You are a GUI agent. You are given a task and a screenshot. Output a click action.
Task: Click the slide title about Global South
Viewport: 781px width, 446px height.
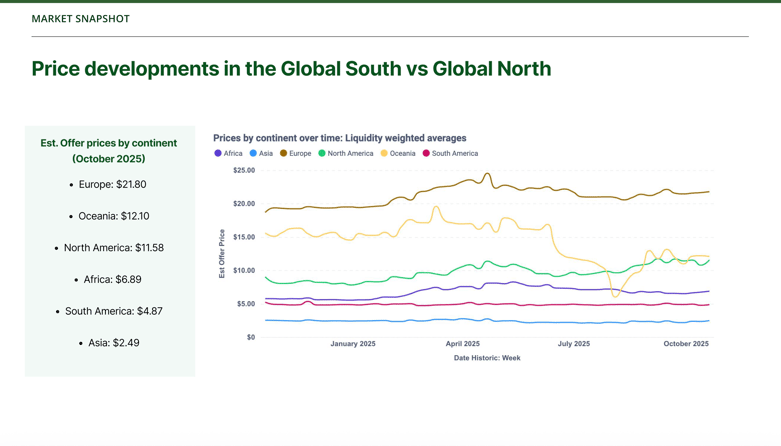coord(291,69)
